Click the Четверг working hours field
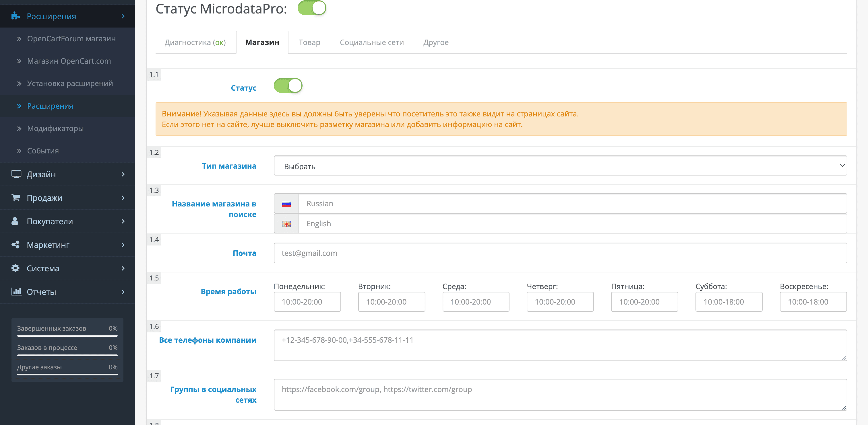 click(560, 302)
